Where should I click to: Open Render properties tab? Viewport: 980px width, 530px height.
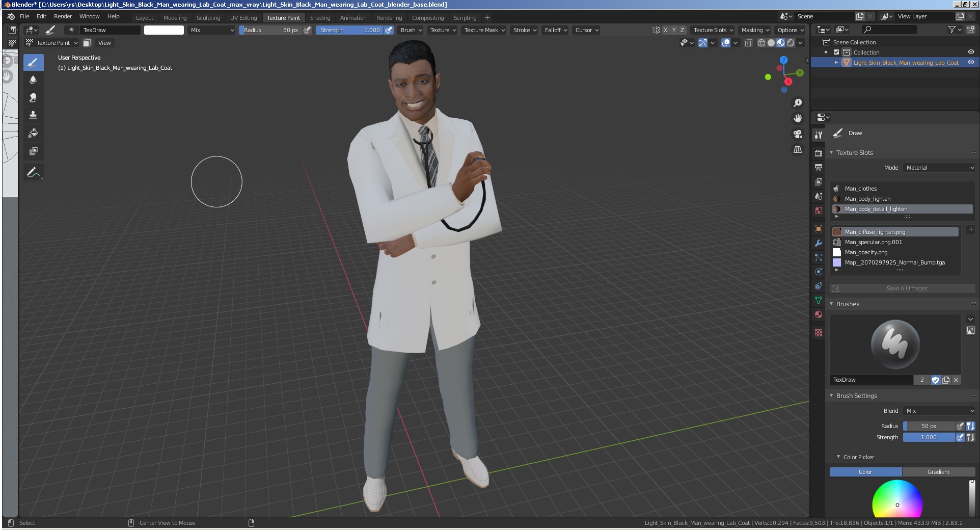click(819, 153)
